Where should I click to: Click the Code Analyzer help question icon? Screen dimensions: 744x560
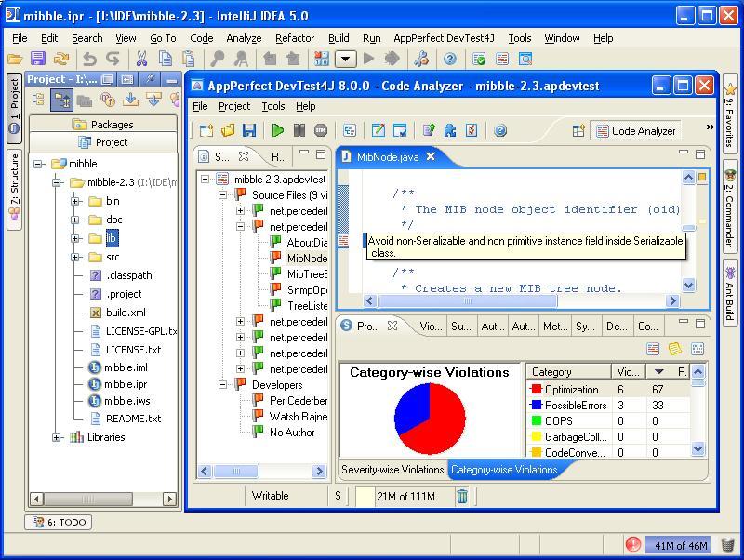[500, 130]
